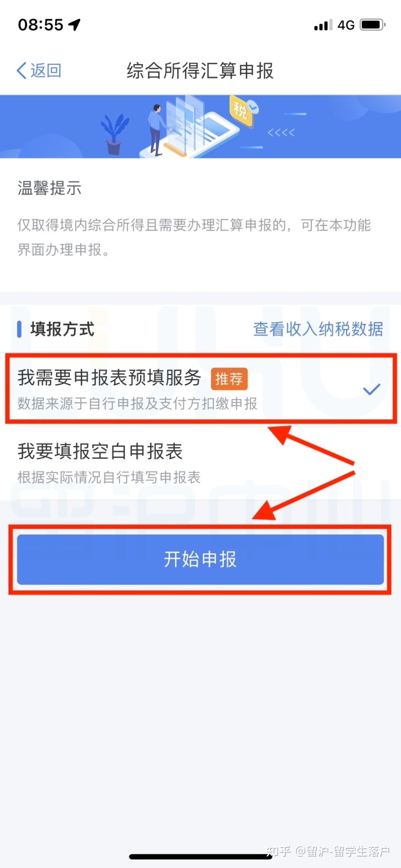Tap the blue checkmark on prefill option
401x868 pixels.
coord(371,389)
